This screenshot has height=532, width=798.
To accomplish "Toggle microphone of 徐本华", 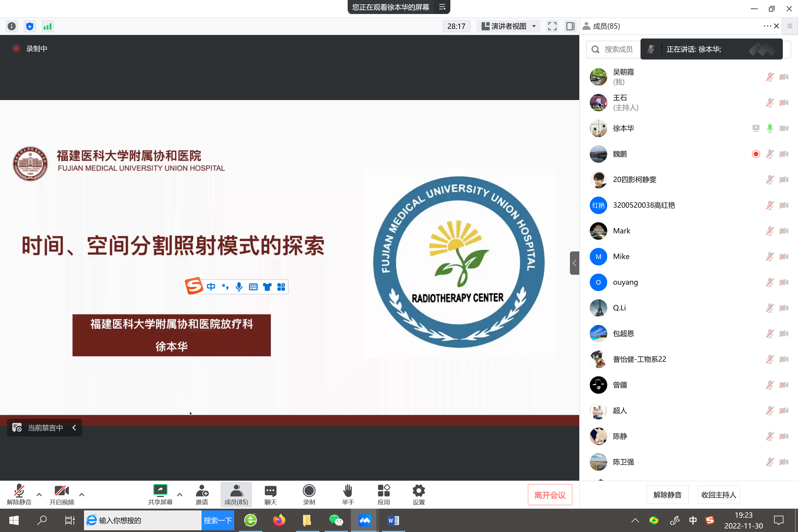I will (x=769, y=128).
